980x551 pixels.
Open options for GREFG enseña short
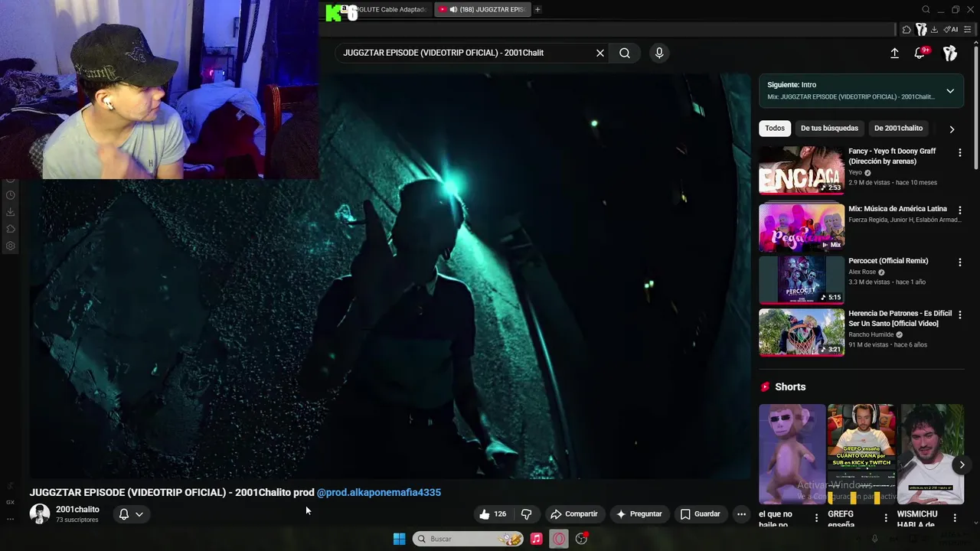(886, 518)
